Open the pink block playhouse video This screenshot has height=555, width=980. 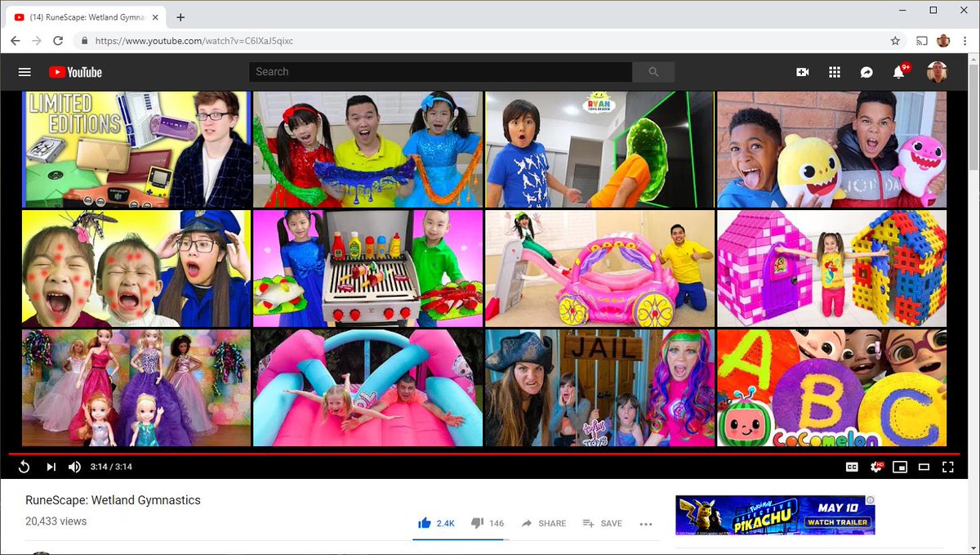(831, 268)
